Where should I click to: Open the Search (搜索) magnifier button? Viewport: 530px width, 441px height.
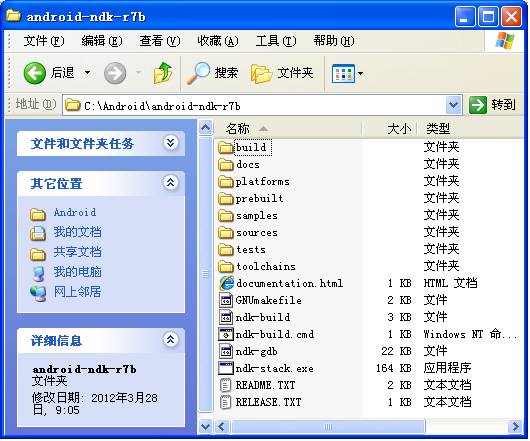point(213,73)
